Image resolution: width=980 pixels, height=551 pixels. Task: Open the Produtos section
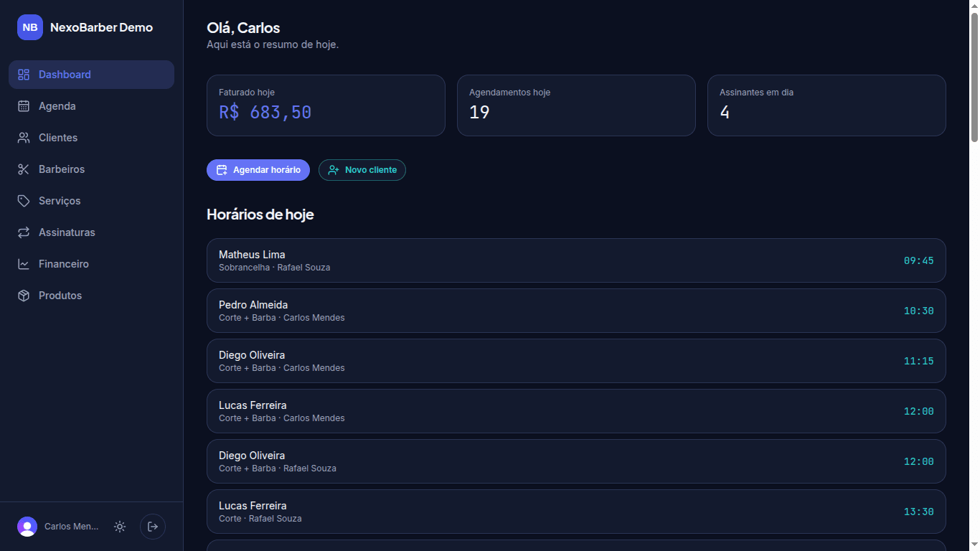point(91,296)
